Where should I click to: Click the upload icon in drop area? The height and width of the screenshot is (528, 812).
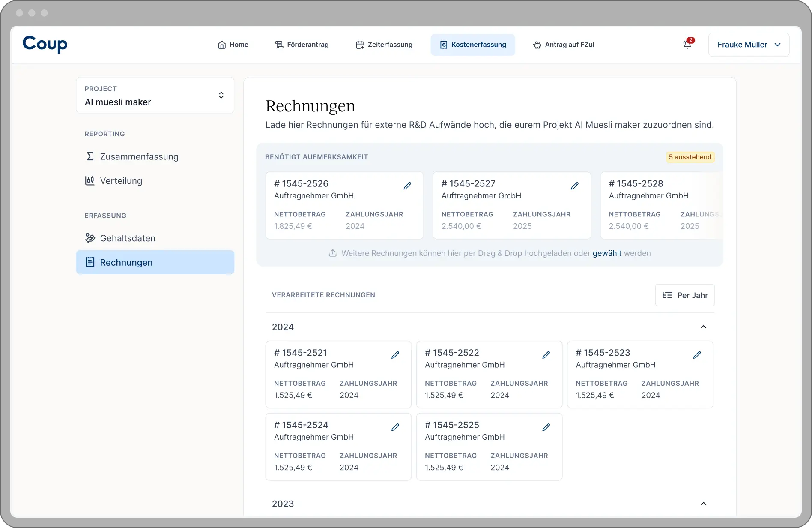[x=333, y=253]
